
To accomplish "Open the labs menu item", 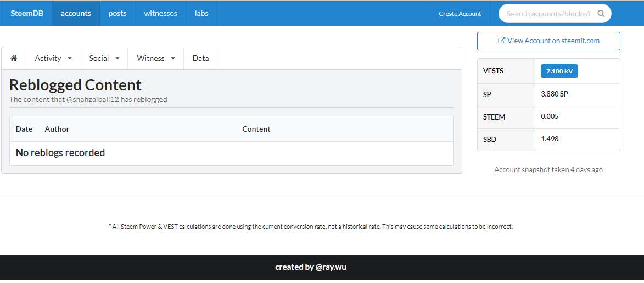I will (201, 13).
